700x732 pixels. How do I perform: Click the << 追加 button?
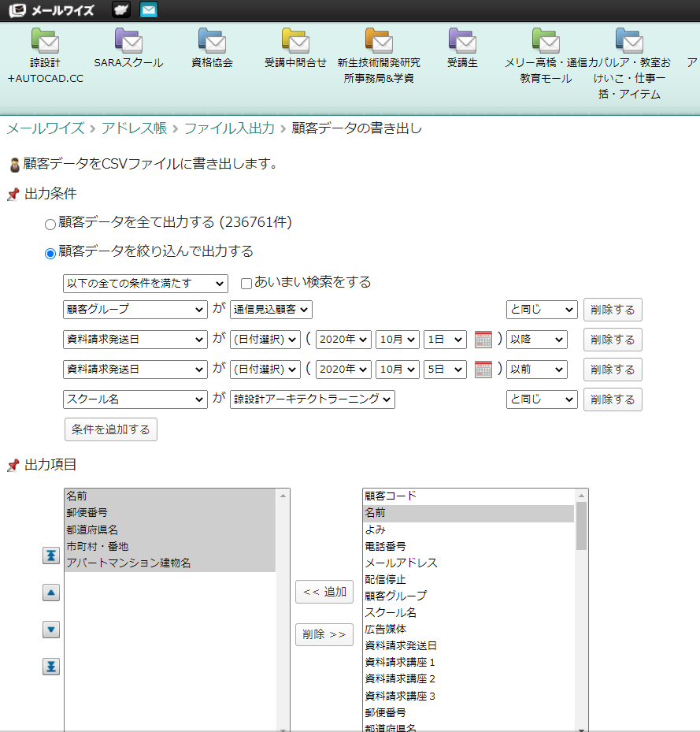tap(324, 592)
